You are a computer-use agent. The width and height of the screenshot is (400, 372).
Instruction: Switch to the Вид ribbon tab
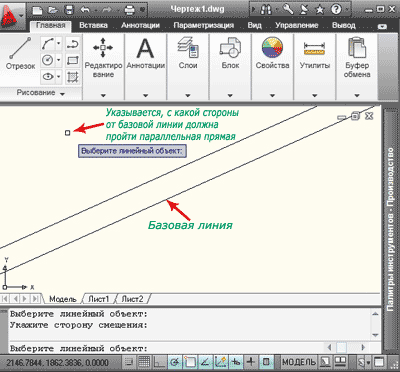[x=255, y=26]
